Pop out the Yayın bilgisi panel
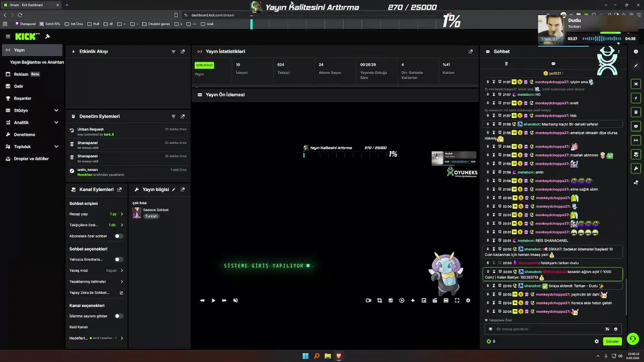Viewport: 644px width, 362px height. point(183,190)
